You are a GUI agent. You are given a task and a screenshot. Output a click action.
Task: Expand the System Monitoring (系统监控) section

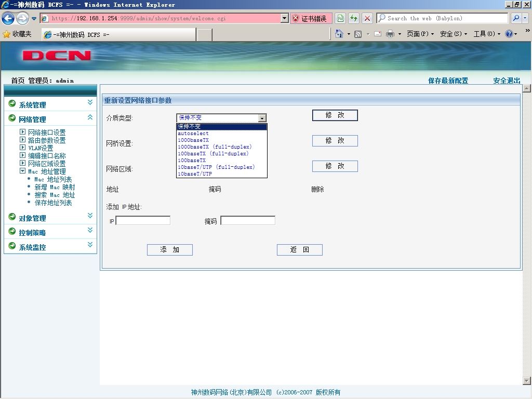tap(90, 245)
